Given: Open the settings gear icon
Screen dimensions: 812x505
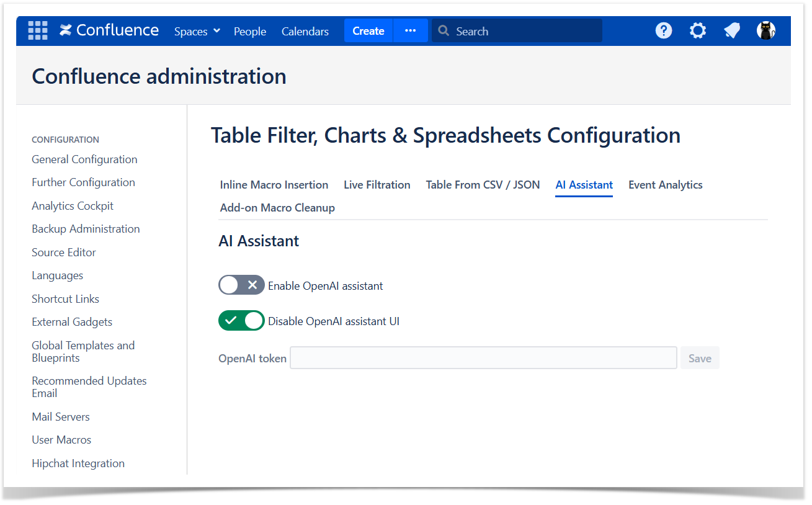Looking at the screenshot, I should click(698, 30).
